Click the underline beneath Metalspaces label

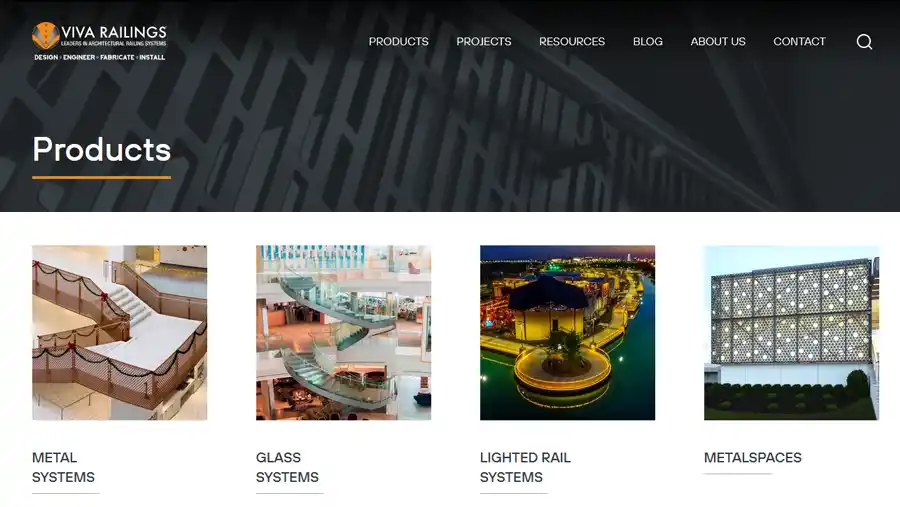pos(738,474)
